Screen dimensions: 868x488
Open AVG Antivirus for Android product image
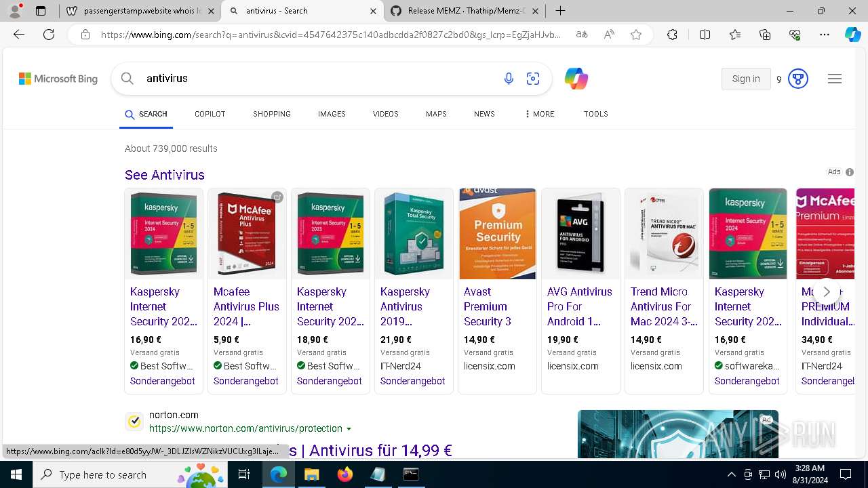(581, 234)
